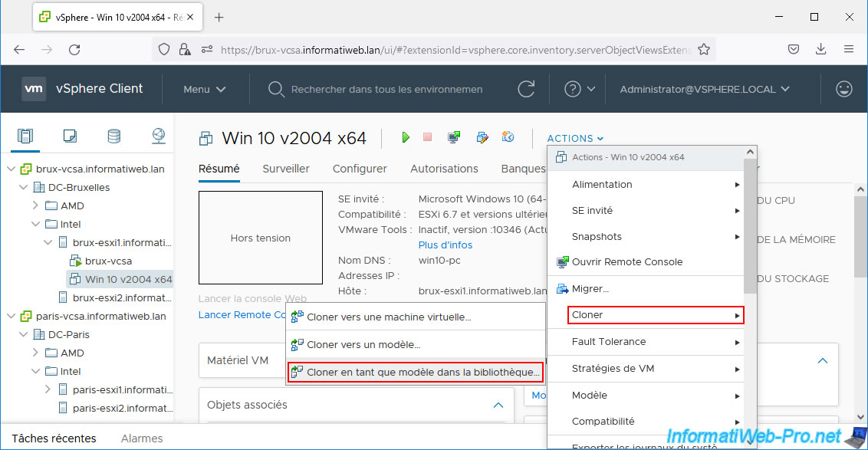This screenshot has height=450, width=868.
Task: Open browser downloads icon
Action: [x=821, y=49]
